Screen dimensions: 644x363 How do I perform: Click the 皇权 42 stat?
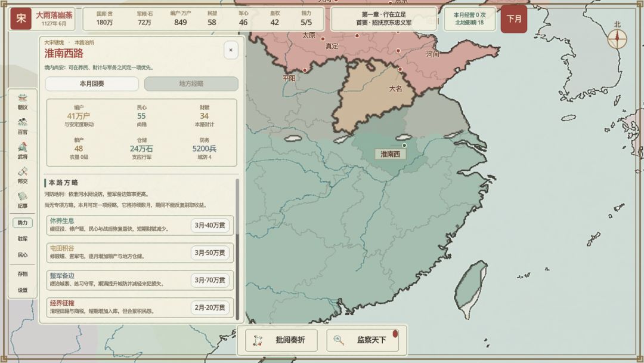tap(275, 19)
